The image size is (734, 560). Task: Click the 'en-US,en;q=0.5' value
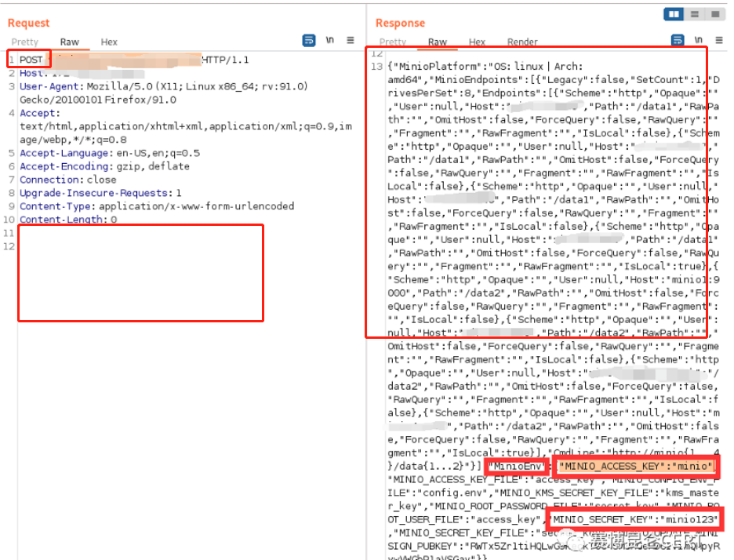click(158, 153)
